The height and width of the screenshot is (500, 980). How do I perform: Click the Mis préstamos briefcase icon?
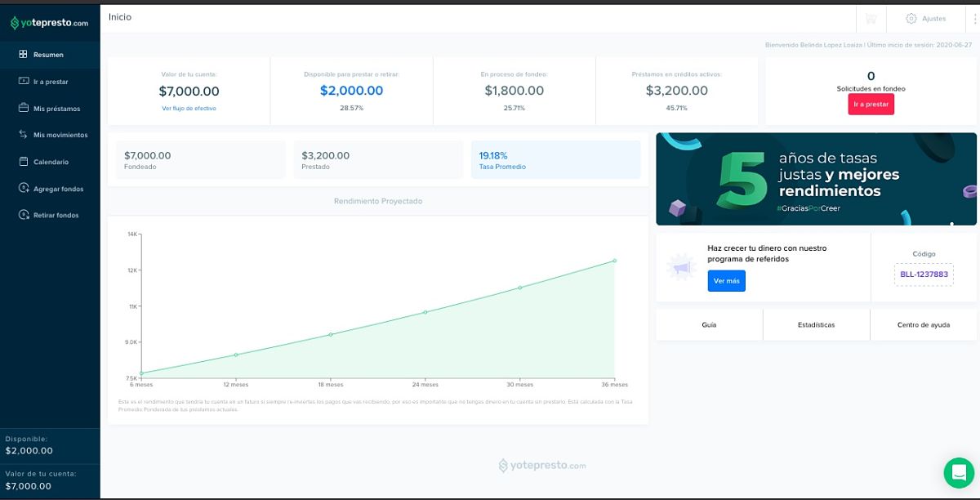[24, 108]
